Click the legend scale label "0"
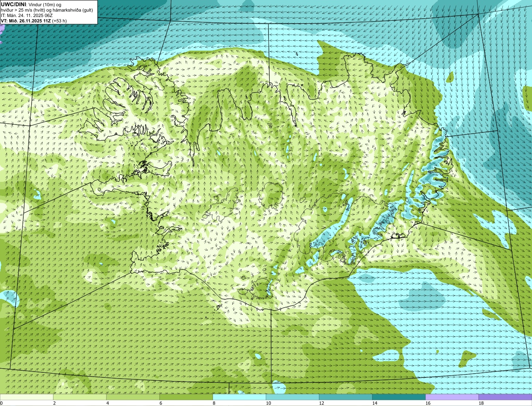 coord(1,403)
